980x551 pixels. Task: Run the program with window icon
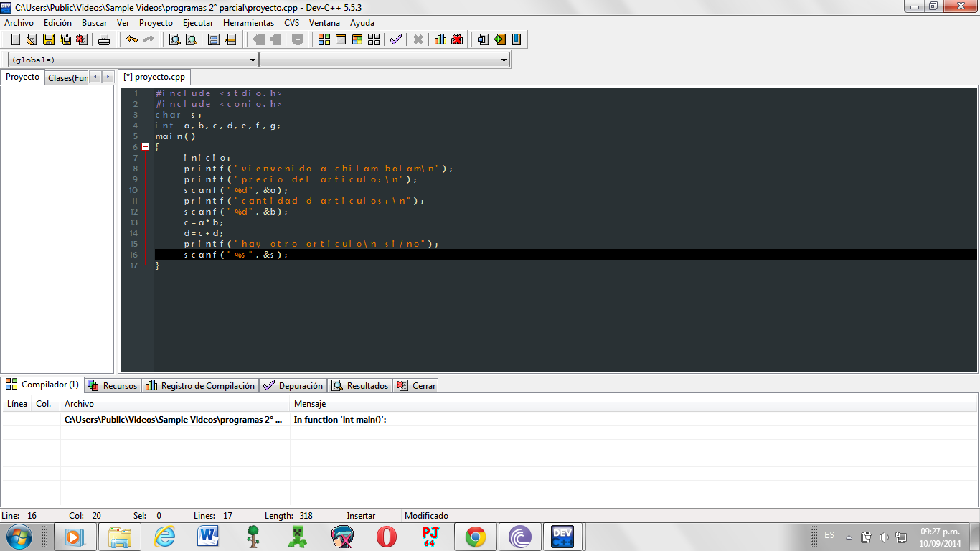coord(341,39)
